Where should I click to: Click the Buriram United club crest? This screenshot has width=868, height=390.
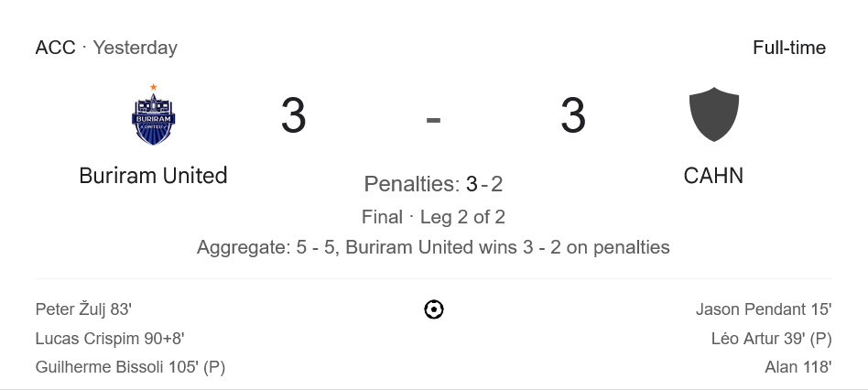[153, 116]
